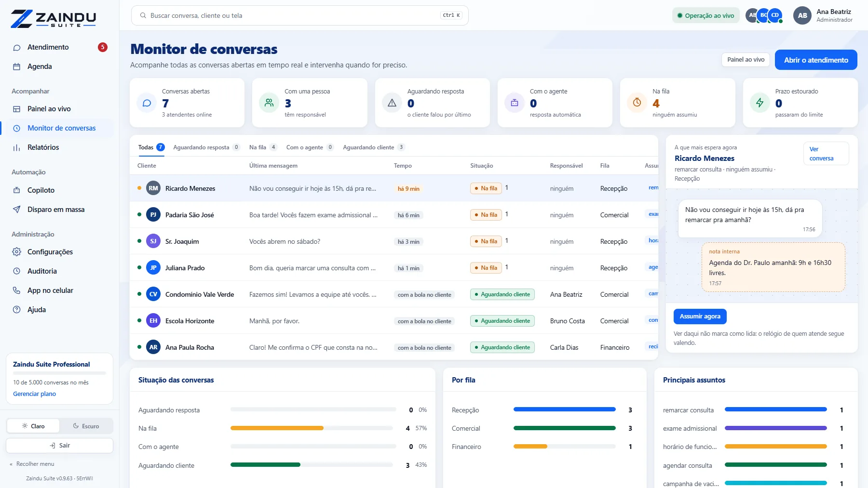Click the Com uma pessoa people icon
The height and width of the screenshot is (488, 868).
click(269, 103)
